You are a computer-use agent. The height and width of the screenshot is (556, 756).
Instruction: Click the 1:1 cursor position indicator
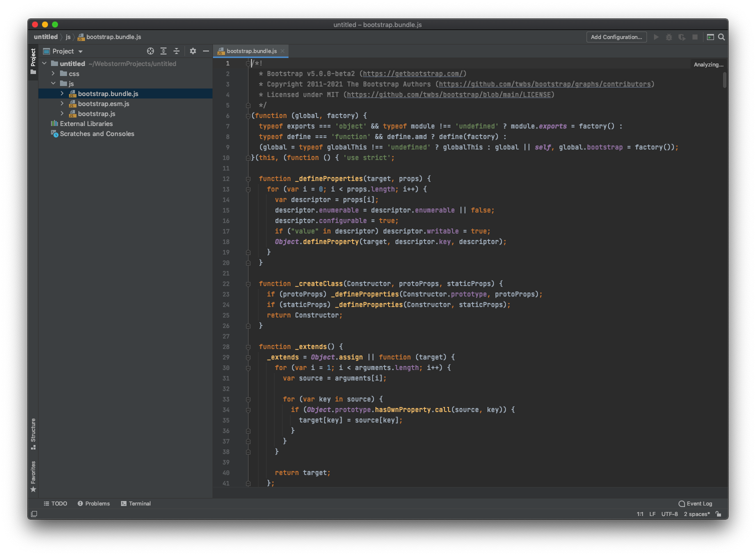tap(640, 514)
